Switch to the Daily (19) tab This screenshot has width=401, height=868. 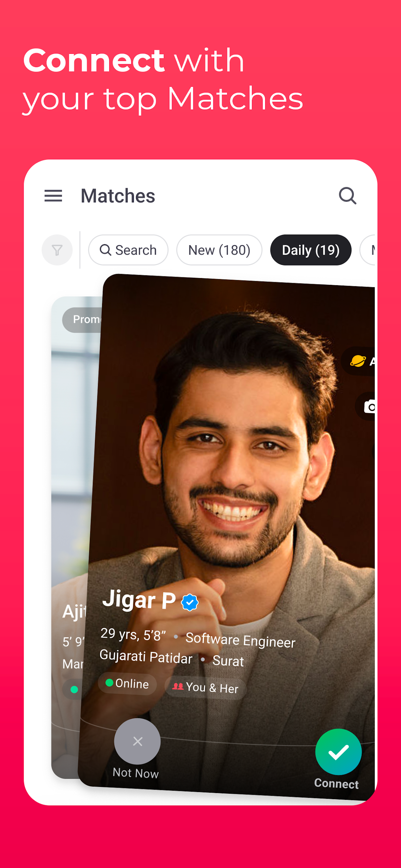point(310,250)
